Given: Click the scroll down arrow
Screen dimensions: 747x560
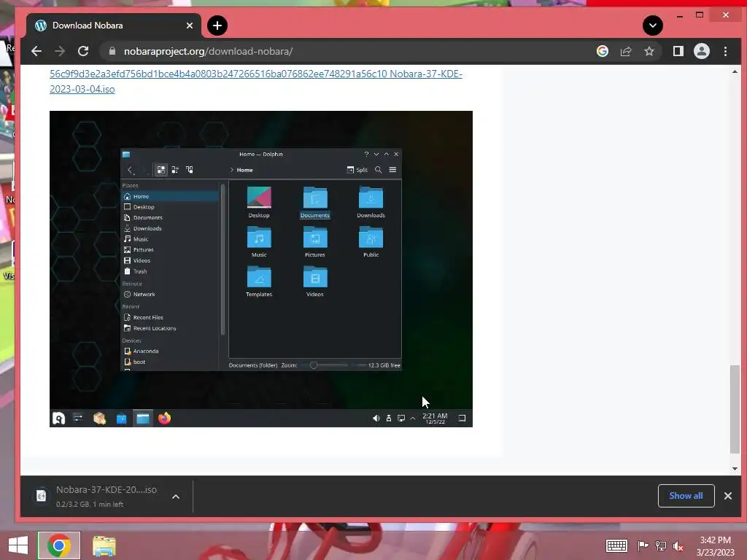Looking at the screenshot, I should pyautogui.click(x=735, y=469).
